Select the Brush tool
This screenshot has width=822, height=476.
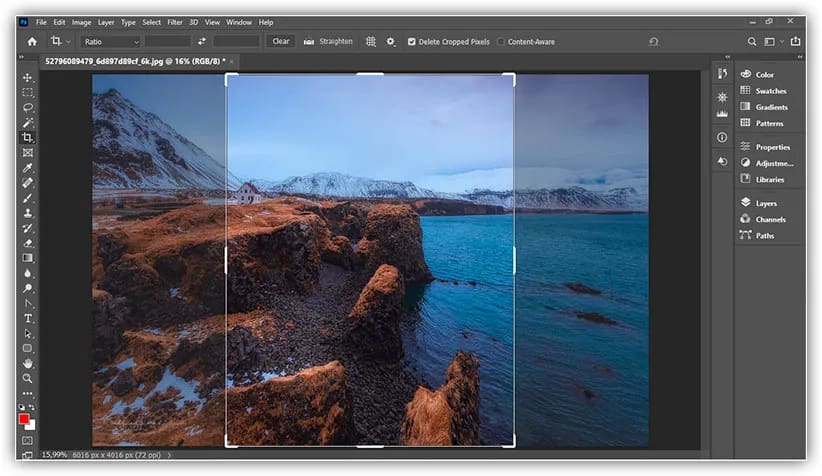28,198
